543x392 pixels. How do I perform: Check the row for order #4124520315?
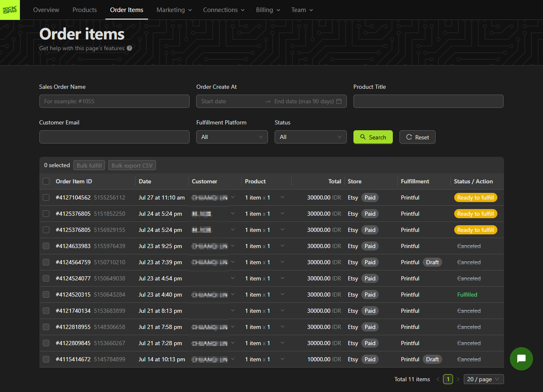[x=46, y=295]
